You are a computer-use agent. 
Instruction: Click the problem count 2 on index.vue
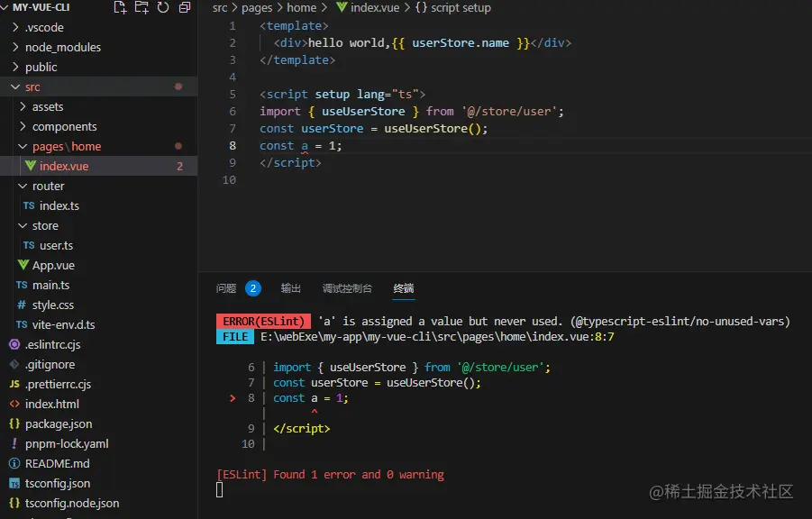[x=179, y=167]
